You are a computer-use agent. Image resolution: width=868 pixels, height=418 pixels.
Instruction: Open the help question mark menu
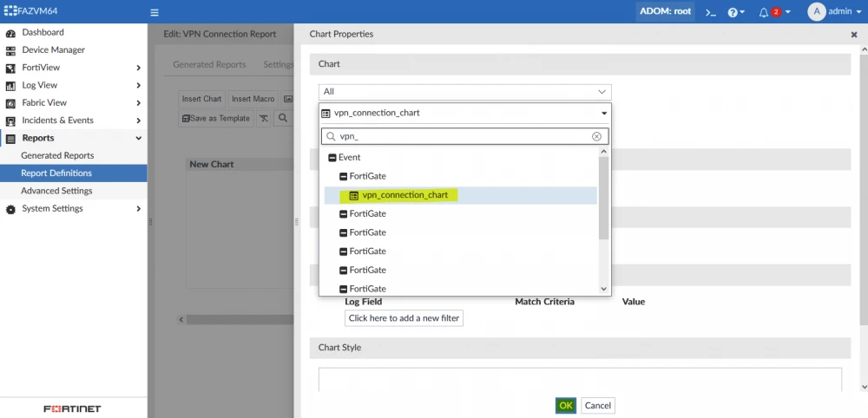[733, 12]
